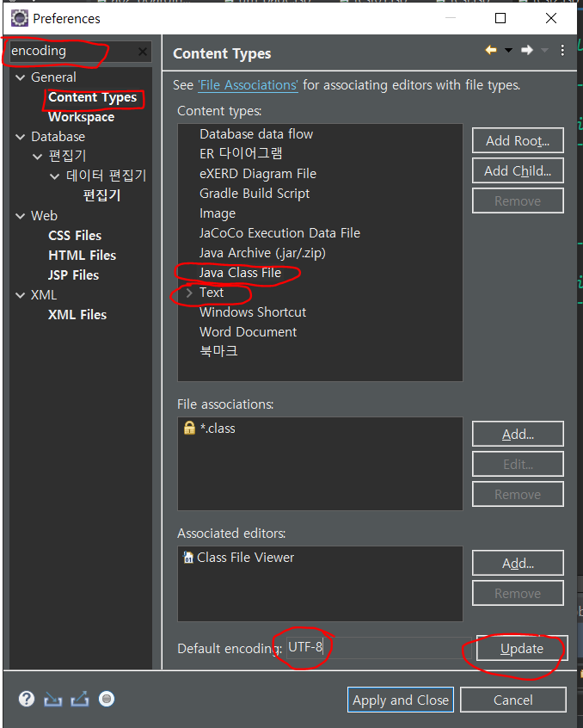The height and width of the screenshot is (728, 583).
Task: Select JaCoCo Execution Data File type
Action: [x=279, y=233]
